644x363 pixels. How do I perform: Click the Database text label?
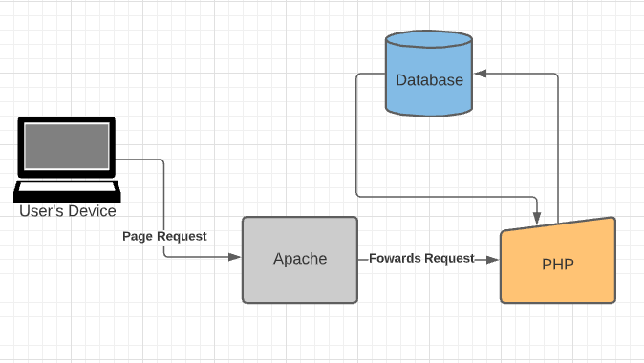[x=429, y=80]
